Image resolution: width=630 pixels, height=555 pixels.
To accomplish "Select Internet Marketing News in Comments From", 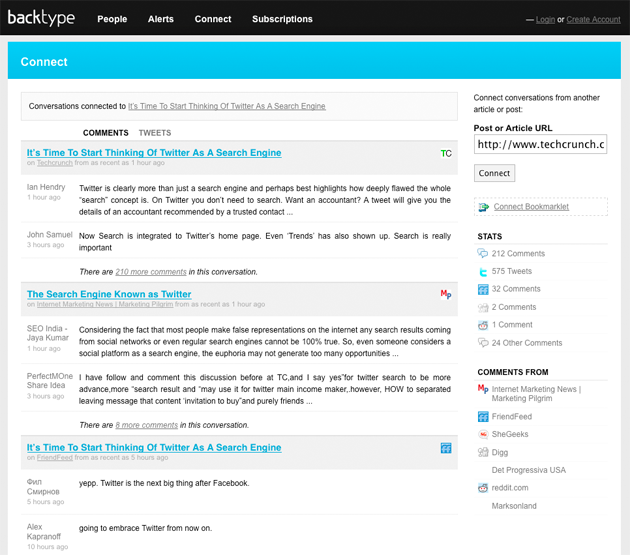I will coord(536,393).
